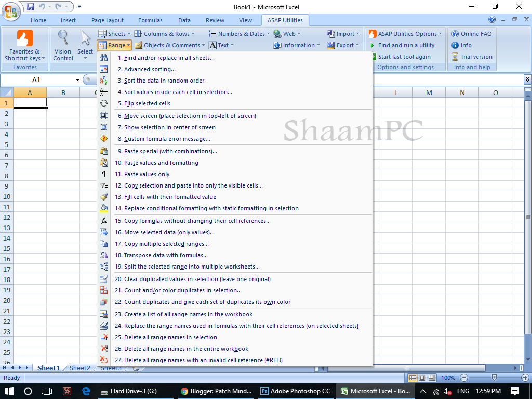Viewport: 532px width, 399px height.
Task: Switch to the Home ribbon tab
Action: [38, 20]
